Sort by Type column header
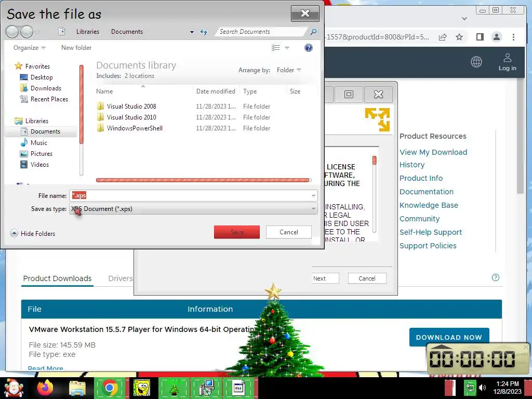 250,91
